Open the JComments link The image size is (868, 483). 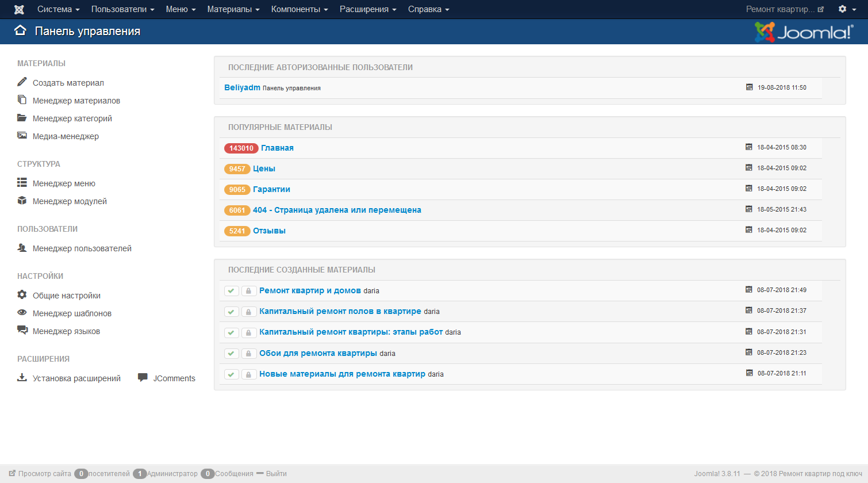tap(174, 378)
